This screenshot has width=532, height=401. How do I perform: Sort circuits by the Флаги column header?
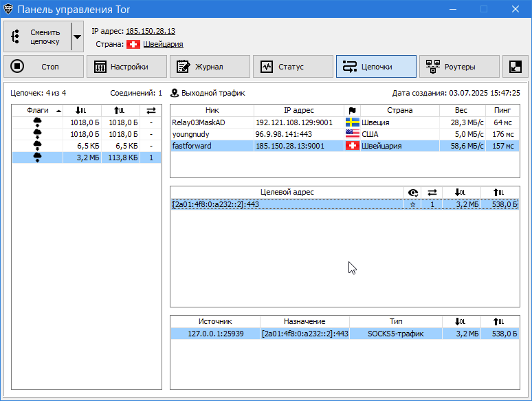click(38, 110)
